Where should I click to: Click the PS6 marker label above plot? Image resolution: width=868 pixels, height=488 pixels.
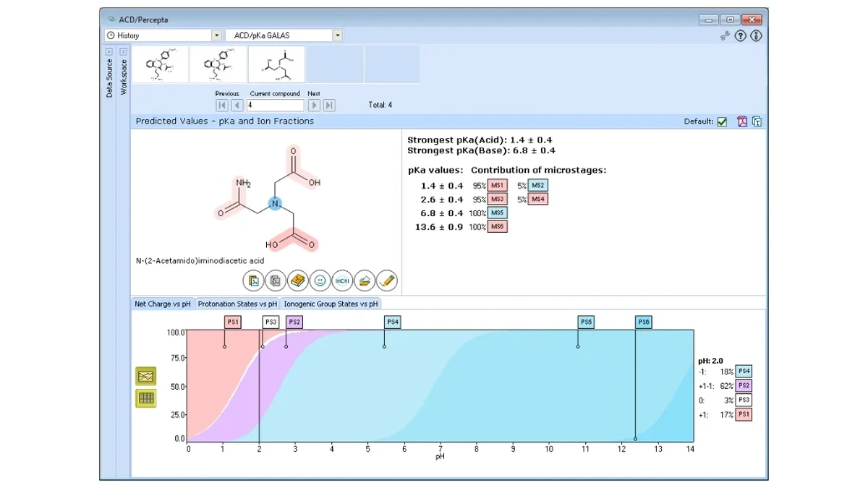[644, 322]
